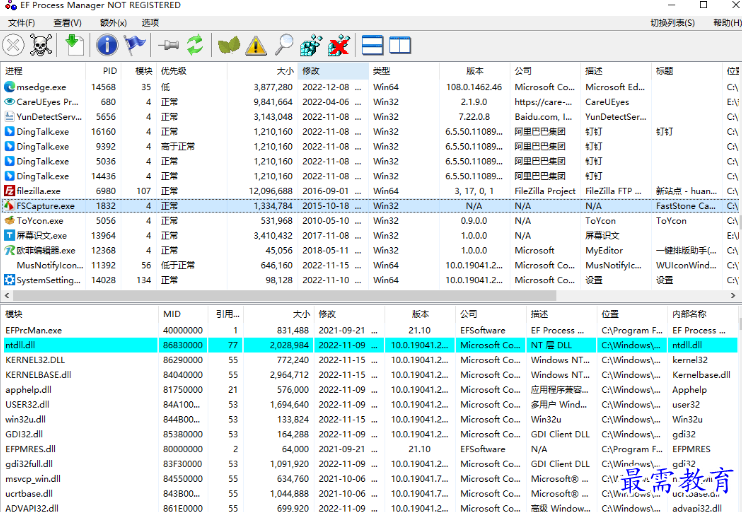Image resolution: width=742 pixels, height=512 pixels.
Task: Open the 帮助(H) menu
Action: 727,23
